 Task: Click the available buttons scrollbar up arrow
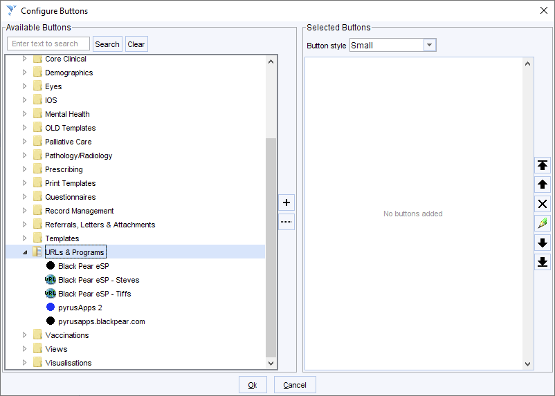(271, 62)
